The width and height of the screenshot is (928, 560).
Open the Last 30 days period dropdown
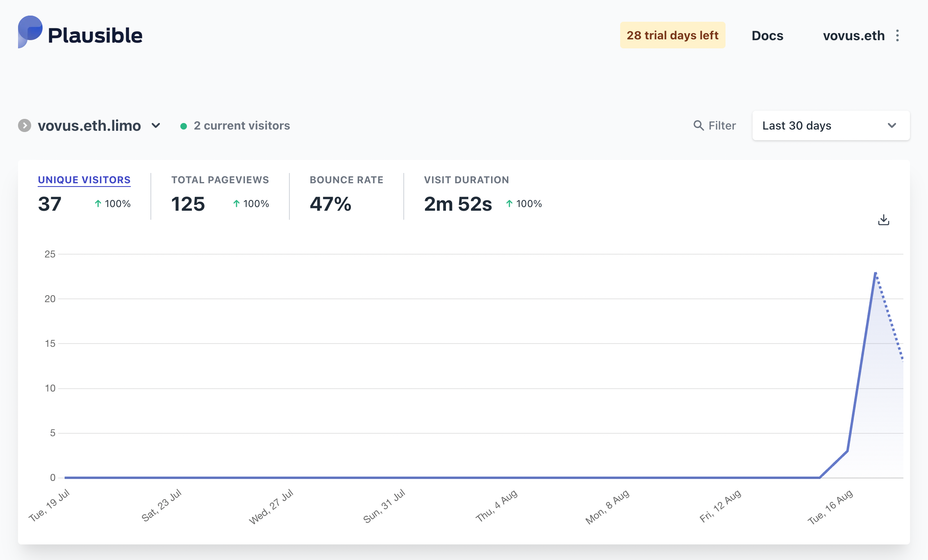click(831, 125)
